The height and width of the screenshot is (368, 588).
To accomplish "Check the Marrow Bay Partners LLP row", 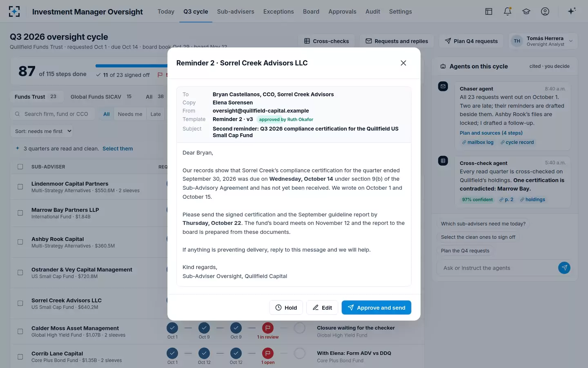I will pos(20,213).
